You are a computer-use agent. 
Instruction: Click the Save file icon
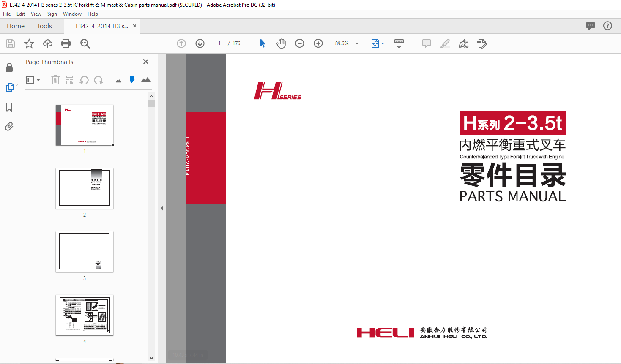point(11,43)
